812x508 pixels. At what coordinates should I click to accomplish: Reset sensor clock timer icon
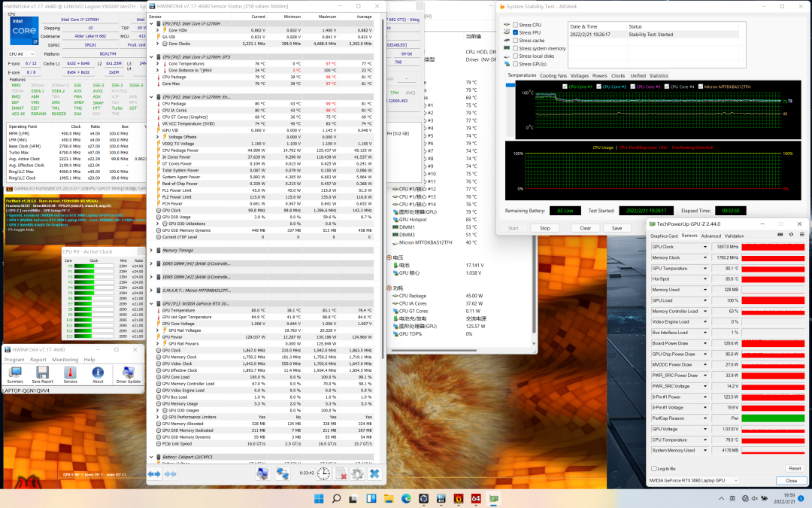point(323,473)
